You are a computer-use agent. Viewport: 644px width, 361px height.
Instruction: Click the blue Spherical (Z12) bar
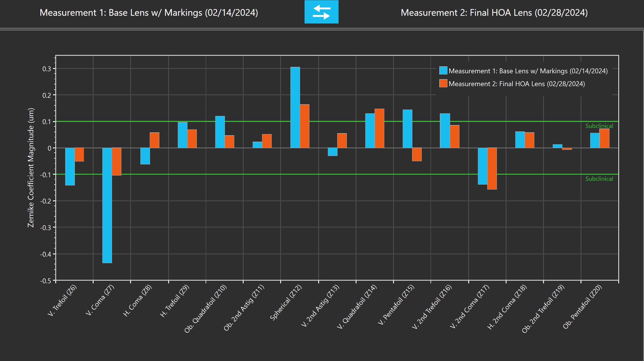click(x=295, y=107)
